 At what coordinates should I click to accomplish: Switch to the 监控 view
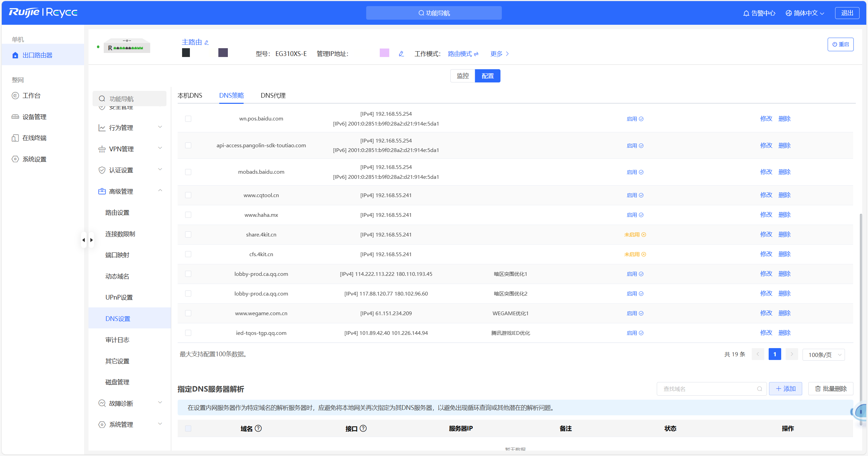[462, 76]
